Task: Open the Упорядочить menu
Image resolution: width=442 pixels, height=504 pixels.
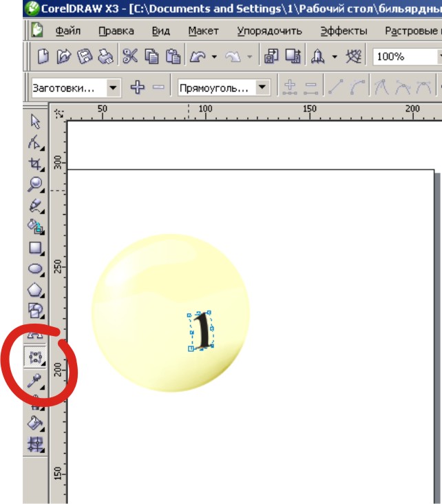Action: coord(269,31)
